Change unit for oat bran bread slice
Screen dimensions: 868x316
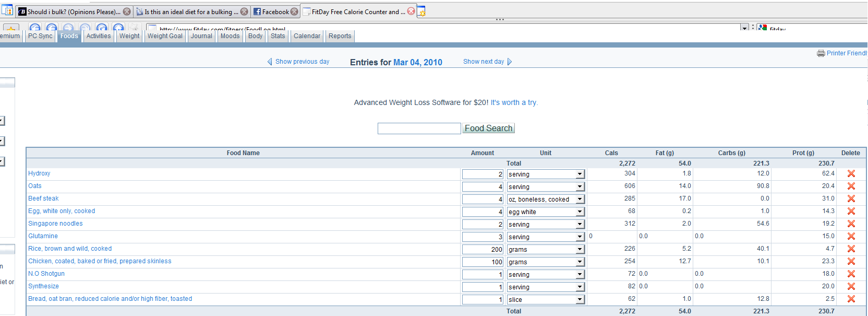click(x=580, y=300)
